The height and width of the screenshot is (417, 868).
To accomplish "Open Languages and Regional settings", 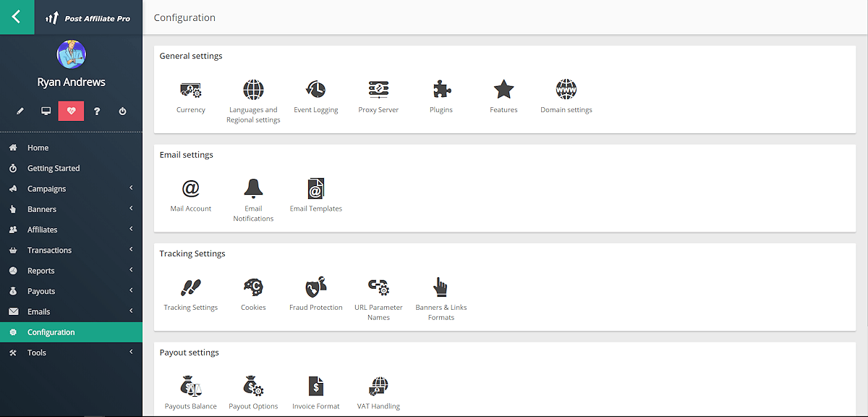I will (x=253, y=101).
